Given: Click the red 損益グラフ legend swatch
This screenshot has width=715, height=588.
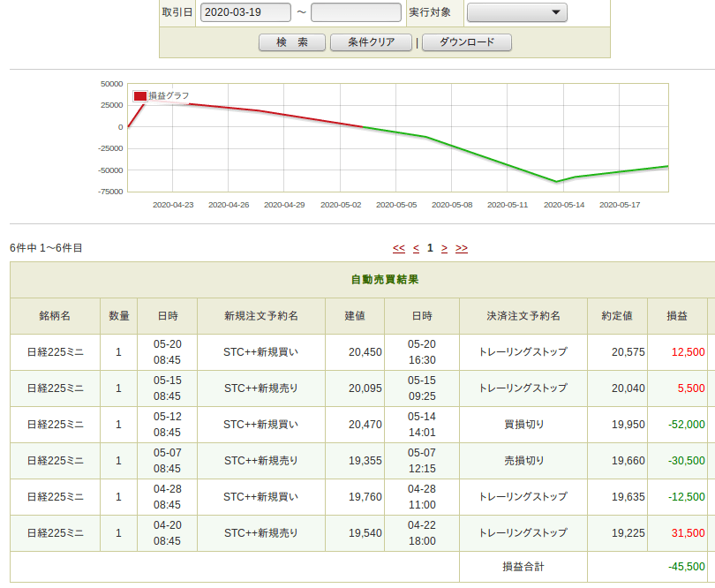Looking at the screenshot, I should 139,96.
